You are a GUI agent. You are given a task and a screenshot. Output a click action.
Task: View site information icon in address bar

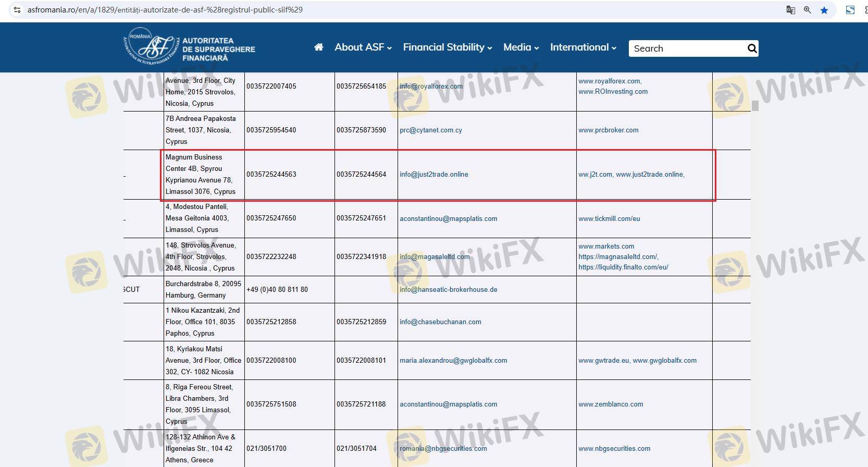point(17,10)
